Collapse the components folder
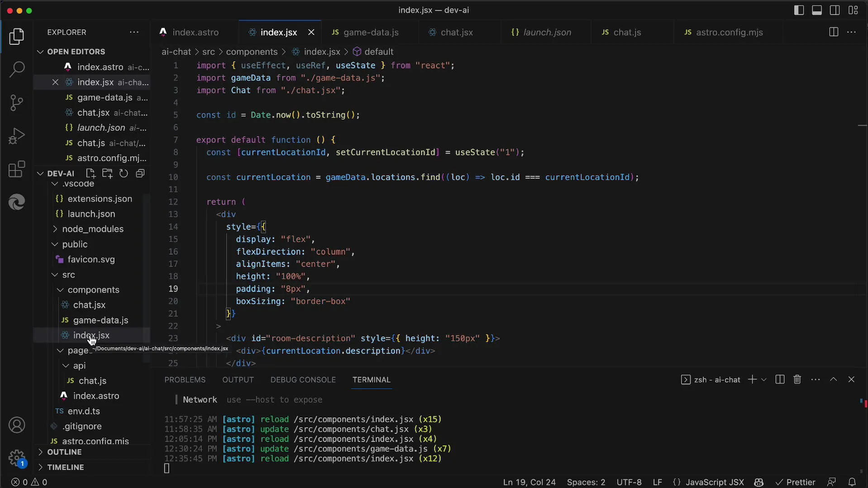This screenshot has width=868, height=488. coord(93,290)
